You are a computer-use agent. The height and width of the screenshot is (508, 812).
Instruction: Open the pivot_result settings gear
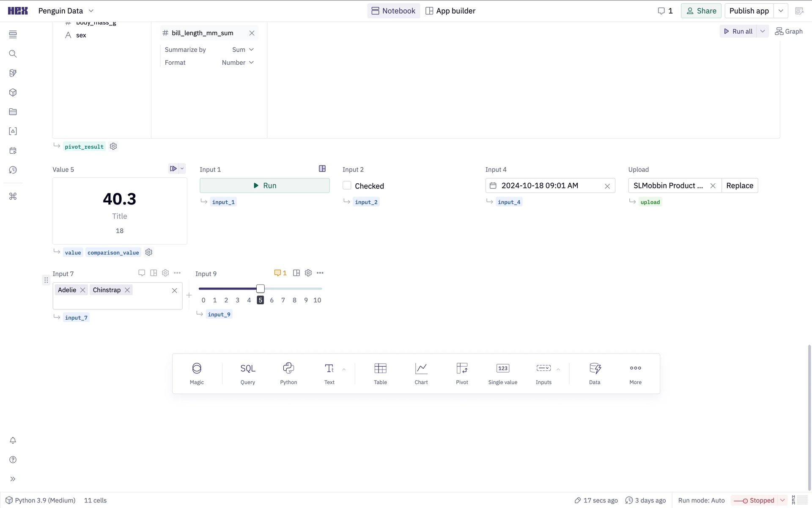pos(113,146)
